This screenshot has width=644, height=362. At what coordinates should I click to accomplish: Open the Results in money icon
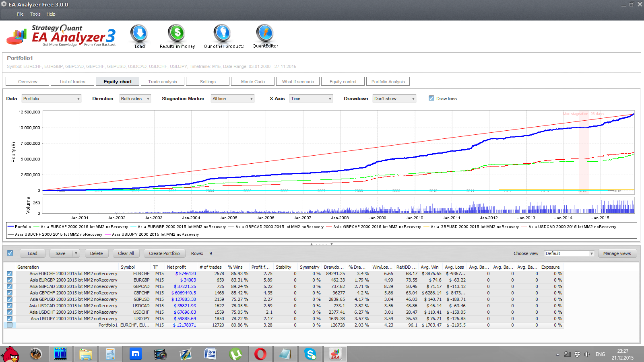[177, 33]
